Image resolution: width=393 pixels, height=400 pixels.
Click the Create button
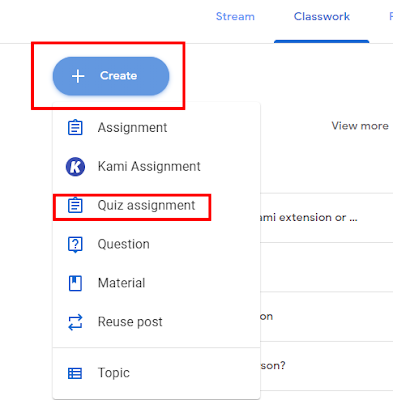111,76
